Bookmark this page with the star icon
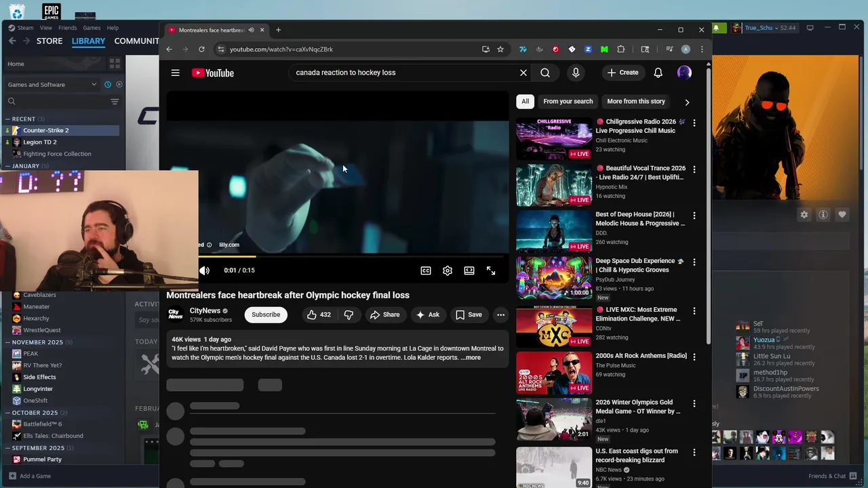The image size is (868, 488). coord(500,49)
